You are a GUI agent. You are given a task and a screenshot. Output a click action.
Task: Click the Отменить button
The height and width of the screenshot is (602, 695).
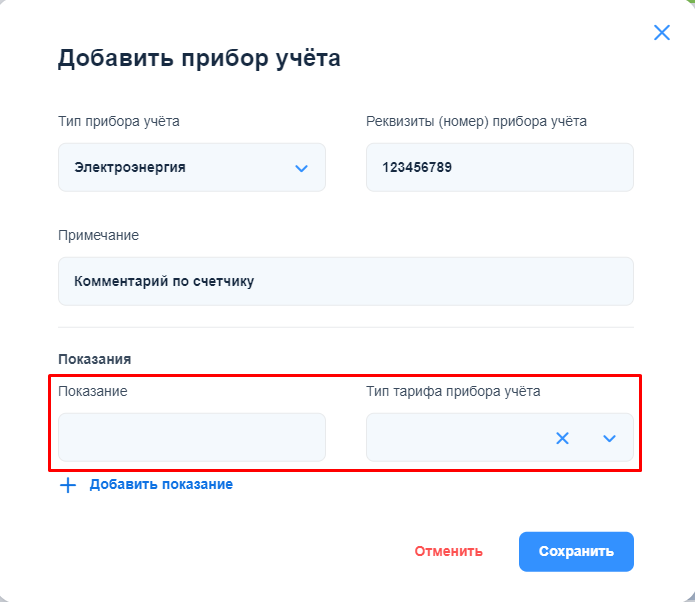[449, 551]
